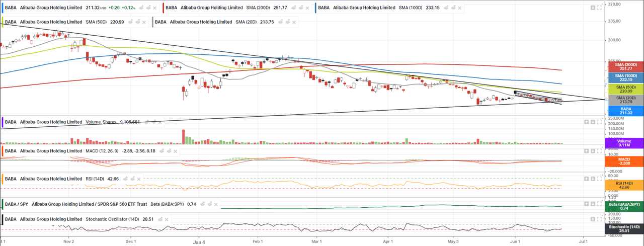Click the BABA price value 211.32 USD

pyautogui.click(x=96, y=8)
